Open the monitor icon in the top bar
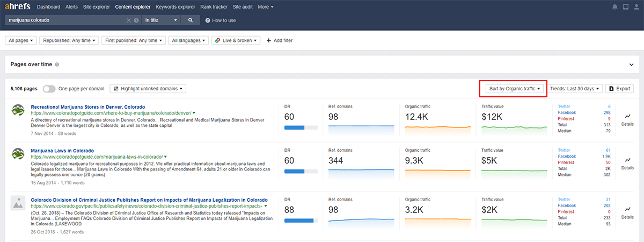This screenshot has height=242, width=644. click(625, 7)
